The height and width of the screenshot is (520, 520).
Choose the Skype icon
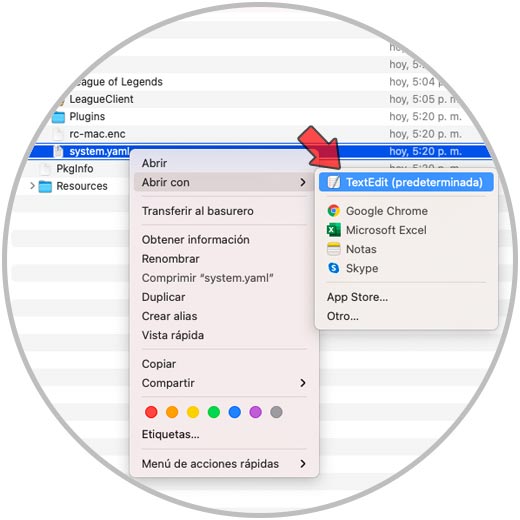point(334,268)
